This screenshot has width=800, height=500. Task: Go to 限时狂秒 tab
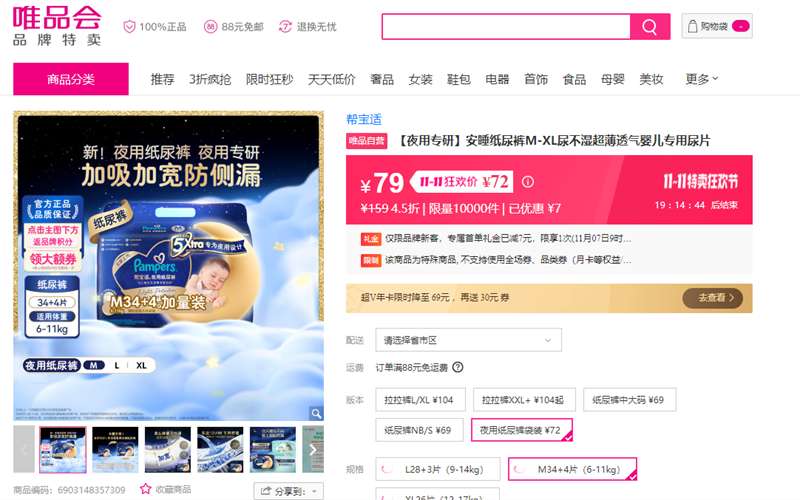269,79
